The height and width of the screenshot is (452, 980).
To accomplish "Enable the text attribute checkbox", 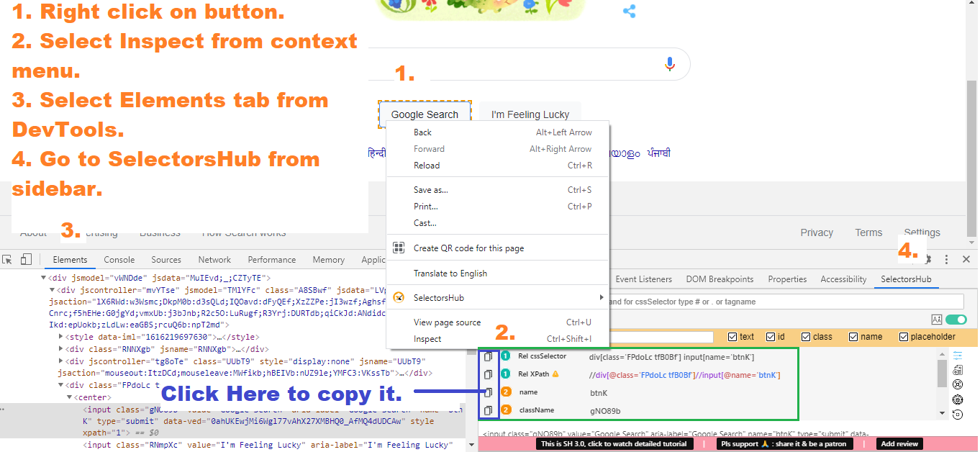I will coord(732,336).
